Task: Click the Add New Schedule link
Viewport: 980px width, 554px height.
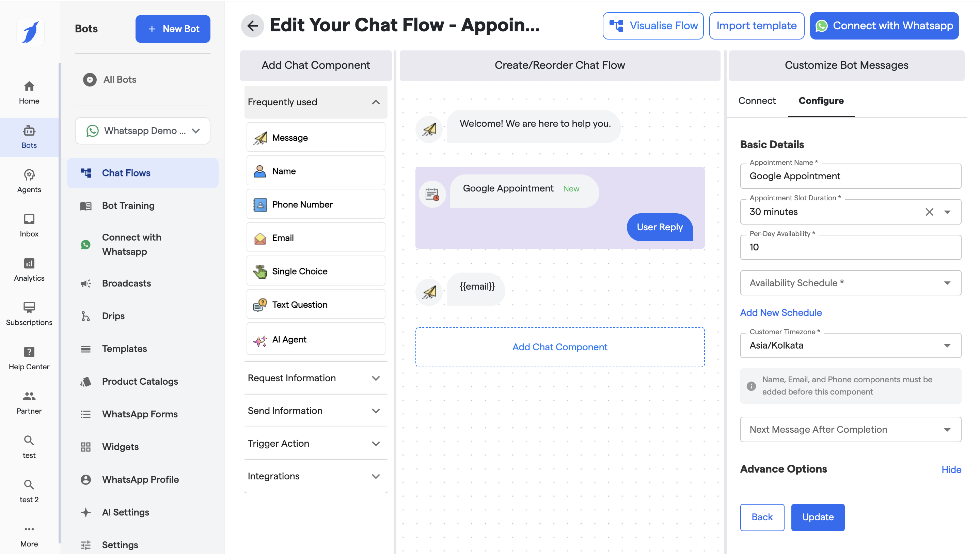Action: [x=781, y=312]
